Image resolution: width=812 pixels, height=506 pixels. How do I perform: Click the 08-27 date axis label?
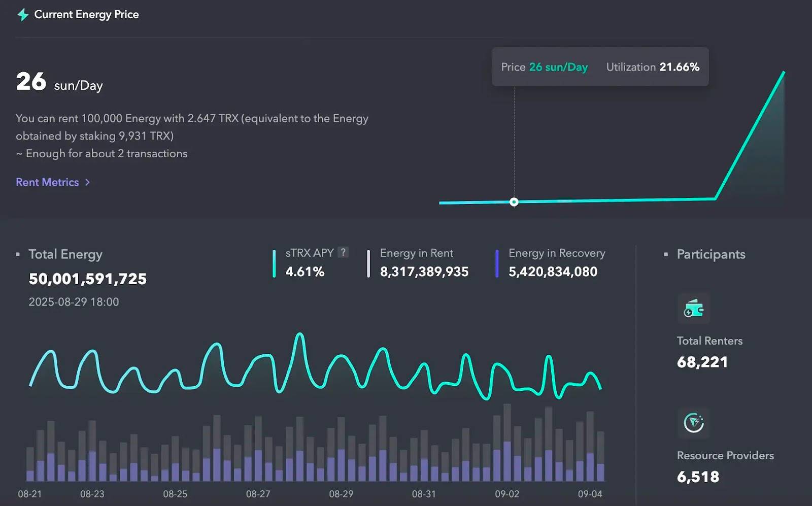[x=257, y=493]
